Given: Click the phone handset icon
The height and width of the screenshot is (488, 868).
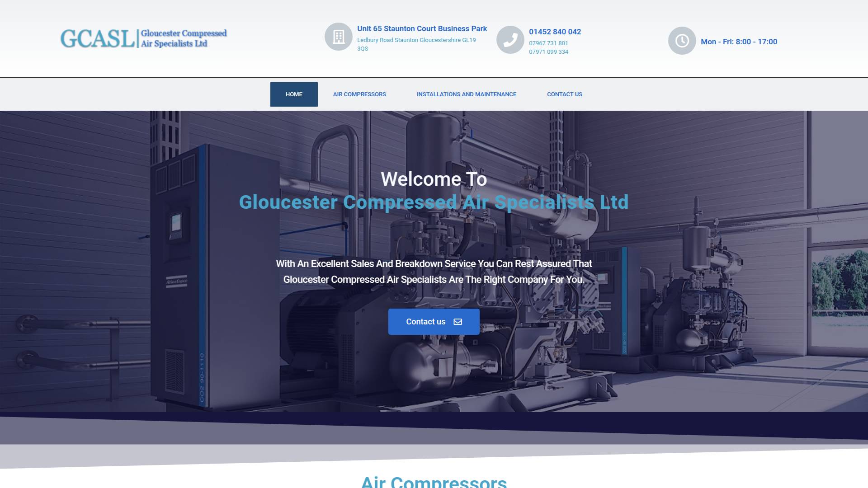Looking at the screenshot, I should tap(510, 40).
